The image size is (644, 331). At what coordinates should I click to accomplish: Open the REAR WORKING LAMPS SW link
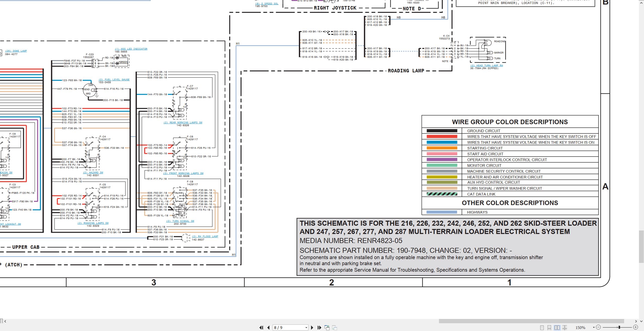tap(183, 123)
